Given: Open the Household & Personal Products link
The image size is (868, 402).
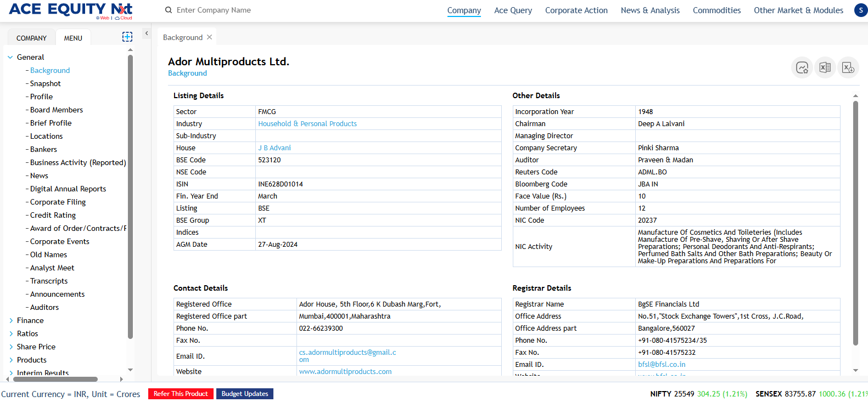Looking at the screenshot, I should [307, 124].
